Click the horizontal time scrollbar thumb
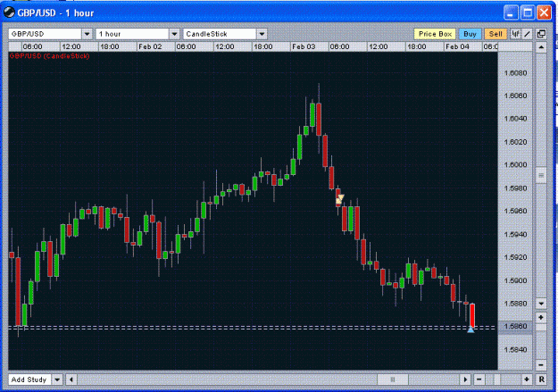This screenshot has width=558, height=392. pos(393,379)
